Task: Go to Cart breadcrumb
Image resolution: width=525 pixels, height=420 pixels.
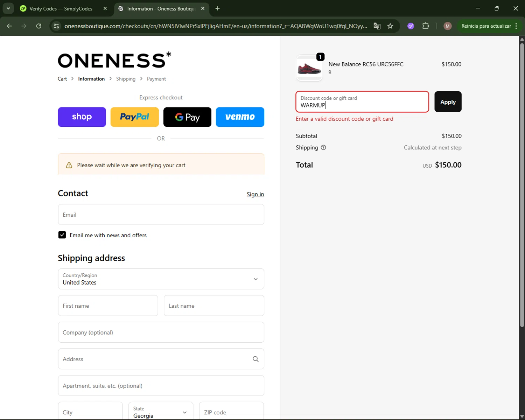Action: pyautogui.click(x=62, y=79)
